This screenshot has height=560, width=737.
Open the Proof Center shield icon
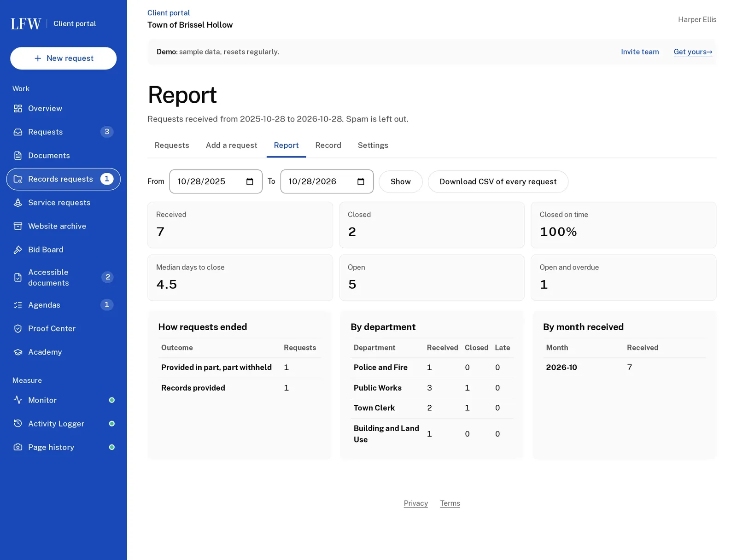click(x=18, y=328)
